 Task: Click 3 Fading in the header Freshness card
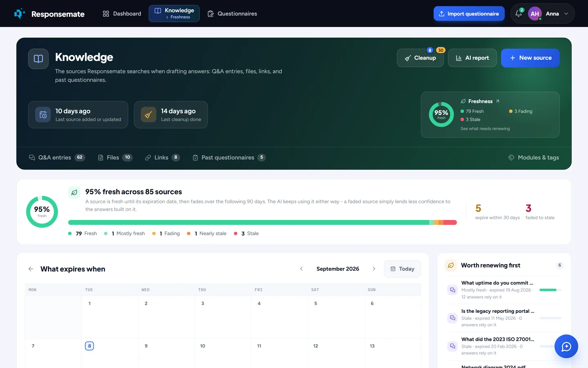[x=521, y=111]
